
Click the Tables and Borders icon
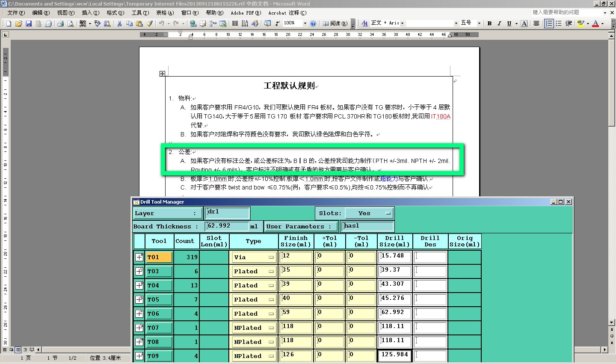click(x=203, y=24)
